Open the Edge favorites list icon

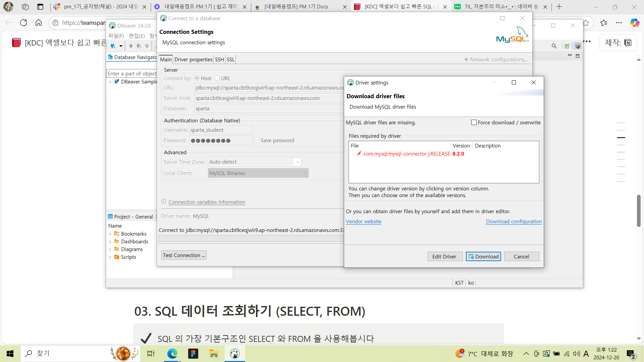tap(604, 23)
